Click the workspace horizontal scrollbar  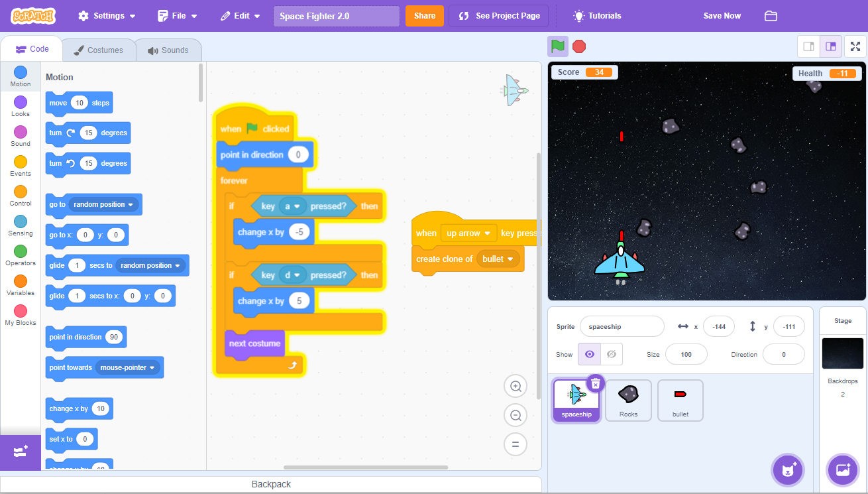[x=366, y=467]
